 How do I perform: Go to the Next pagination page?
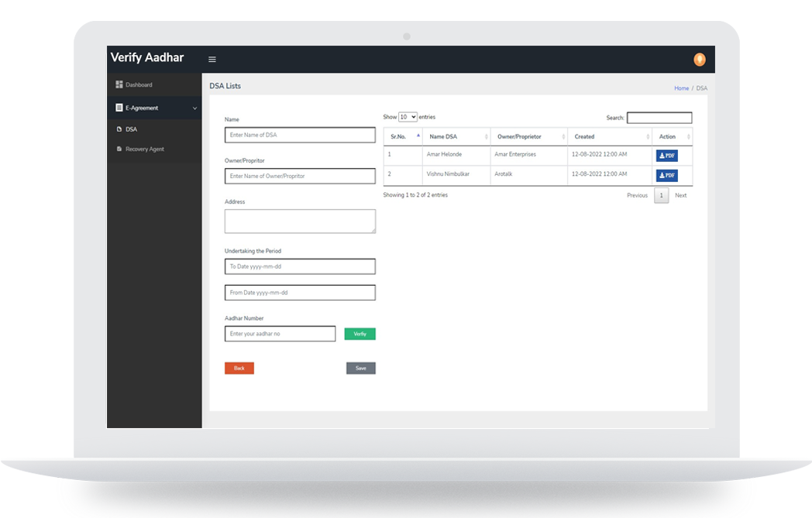click(680, 196)
